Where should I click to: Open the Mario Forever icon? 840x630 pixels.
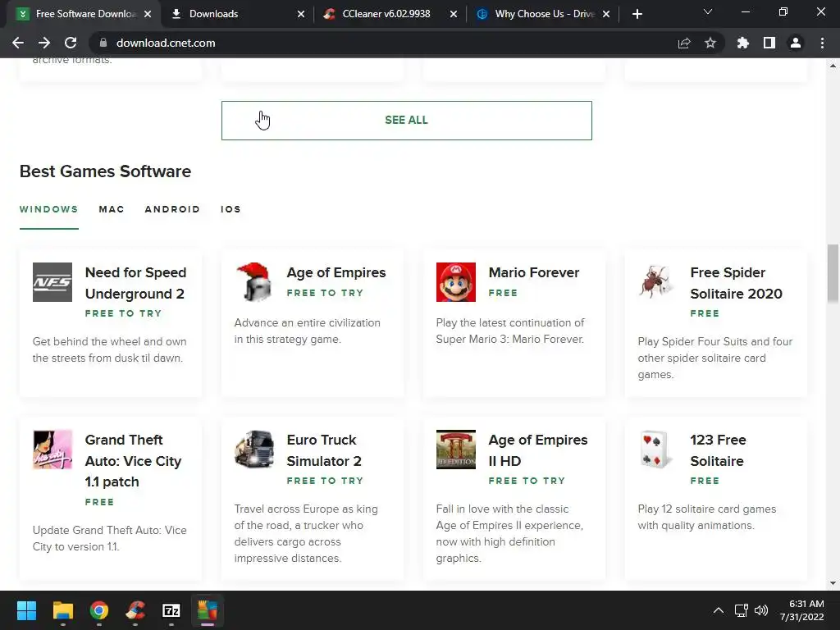(456, 282)
